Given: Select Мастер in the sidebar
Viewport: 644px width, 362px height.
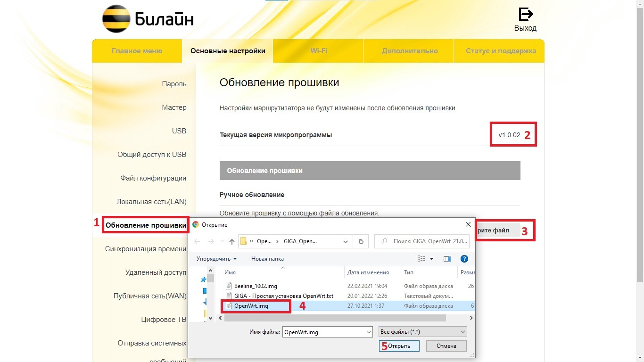Looking at the screenshot, I should click(x=174, y=107).
